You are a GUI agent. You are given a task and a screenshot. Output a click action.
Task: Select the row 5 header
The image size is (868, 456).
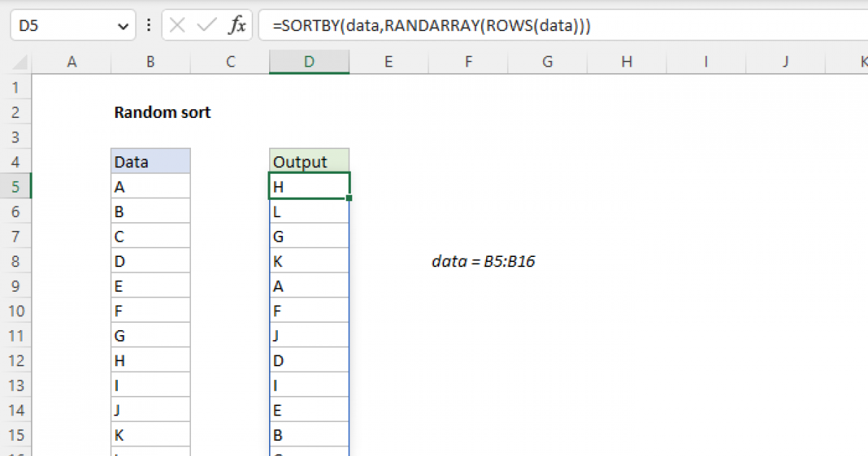tap(16, 186)
